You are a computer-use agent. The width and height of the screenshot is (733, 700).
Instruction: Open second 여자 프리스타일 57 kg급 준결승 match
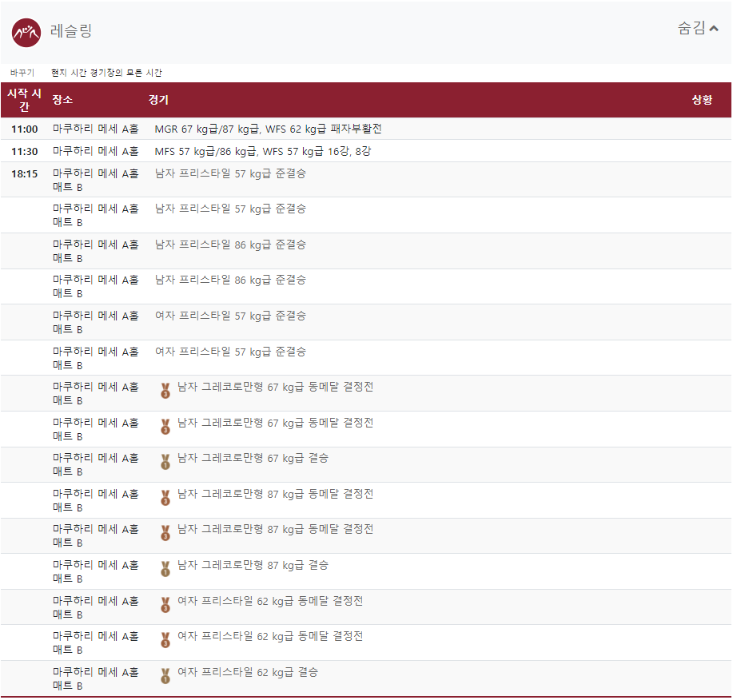(x=230, y=352)
